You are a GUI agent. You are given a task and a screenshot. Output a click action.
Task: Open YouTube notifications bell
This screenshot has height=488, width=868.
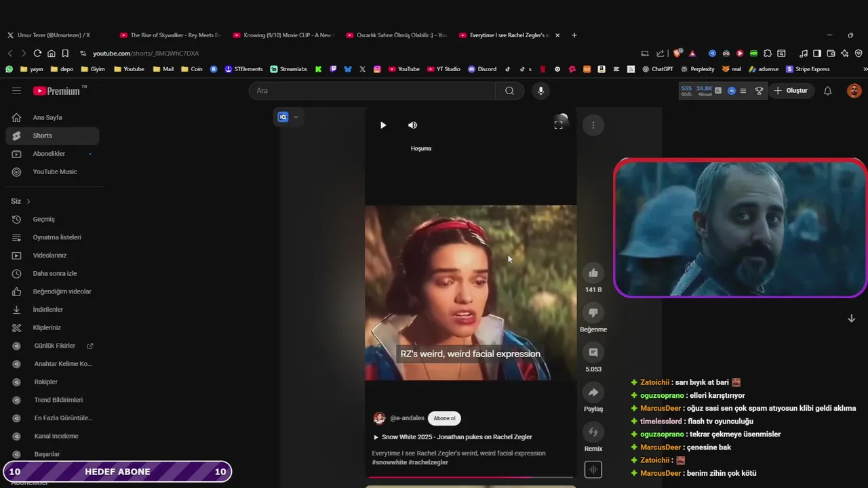click(827, 91)
